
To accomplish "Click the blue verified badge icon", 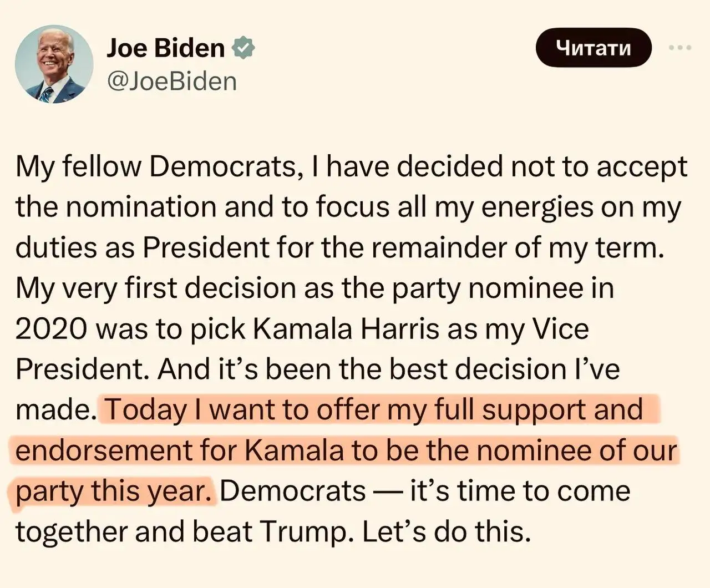I will click(243, 48).
